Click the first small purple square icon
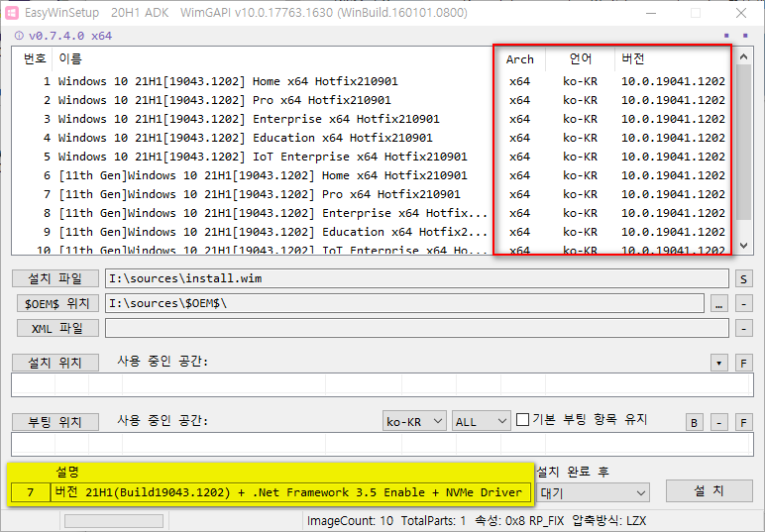This screenshot has height=532, width=765. pyautogui.click(x=726, y=35)
